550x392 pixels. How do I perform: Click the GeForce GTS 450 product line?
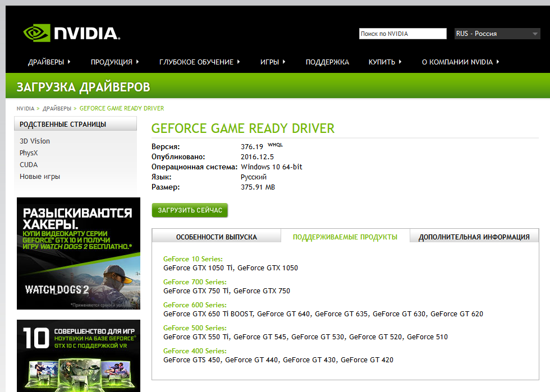click(278, 359)
